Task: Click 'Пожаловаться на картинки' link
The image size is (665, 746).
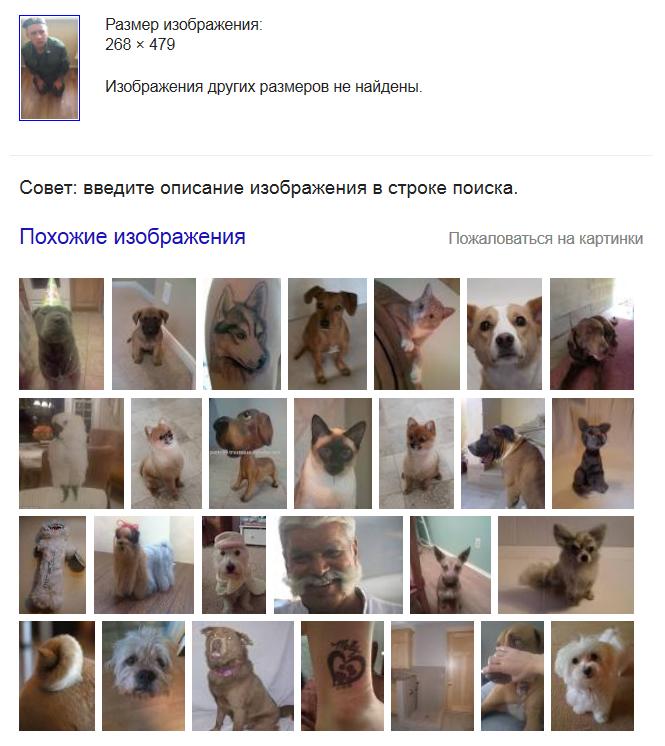Action: (546, 238)
